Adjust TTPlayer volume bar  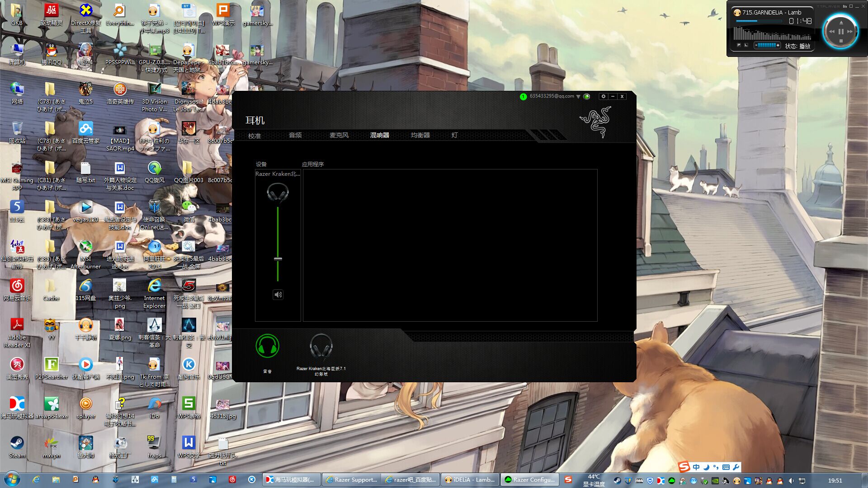pyautogui.click(x=767, y=45)
